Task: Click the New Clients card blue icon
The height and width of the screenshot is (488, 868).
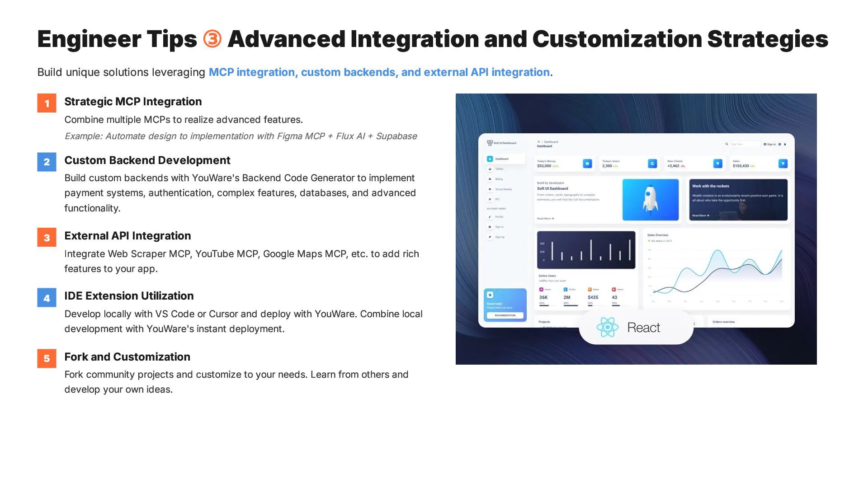Action: click(717, 164)
